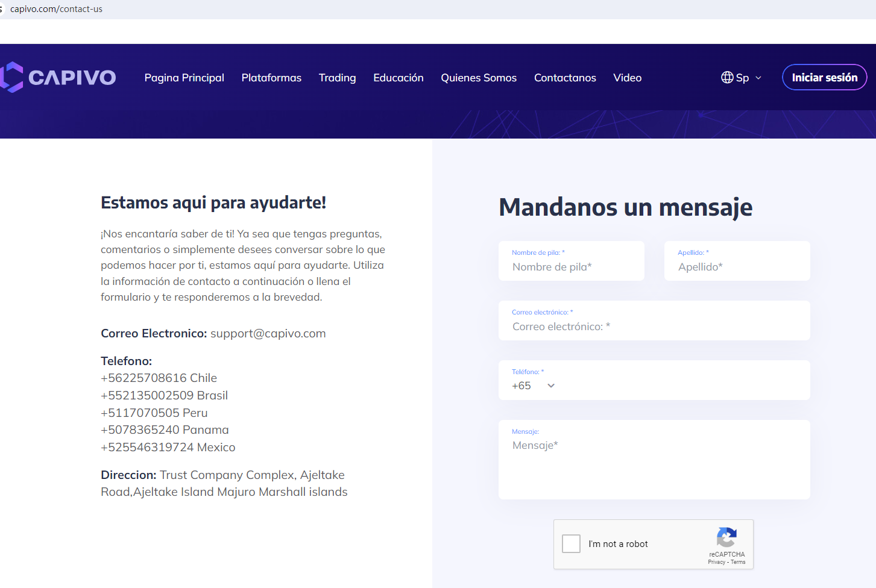Image resolution: width=876 pixels, height=588 pixels.
Task: Click the globe language icon
Action: coord(727,78)
